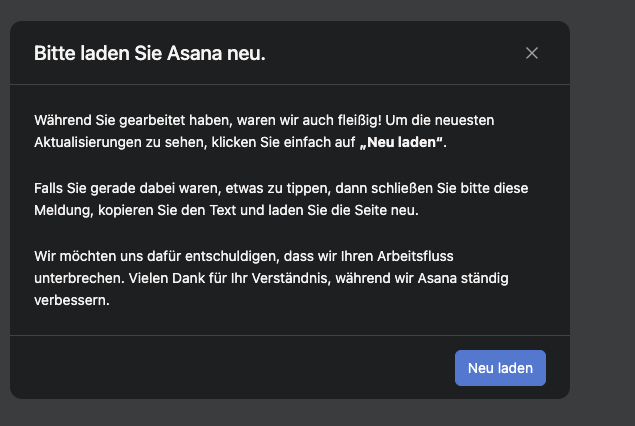Click the bold „Neu laden“ text in the message
The width and height of the screenshot is (635, 426).
point(401,141)
